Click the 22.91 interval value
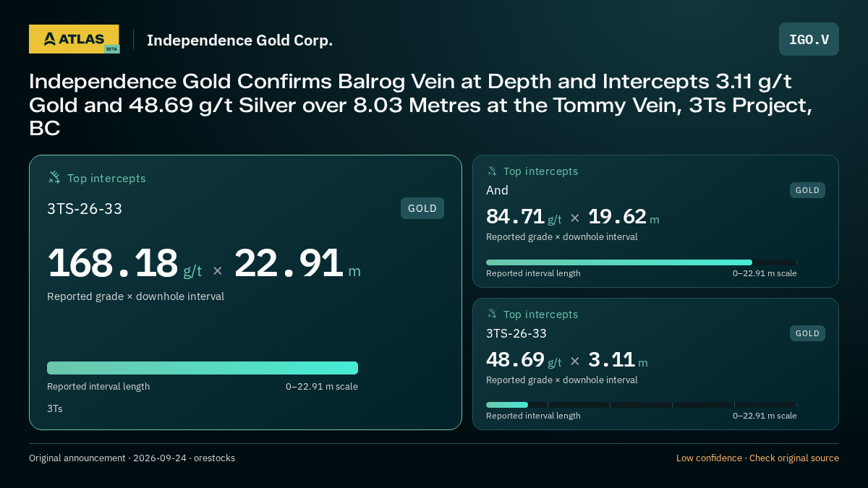 coord(288,263)
